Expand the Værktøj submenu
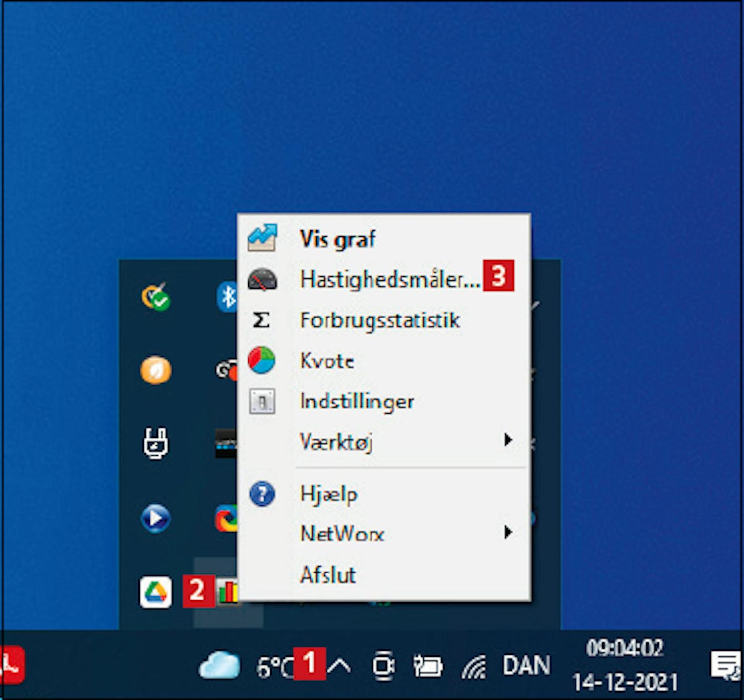Viewport: 744px width, 700px height. [x=383, y=441]
